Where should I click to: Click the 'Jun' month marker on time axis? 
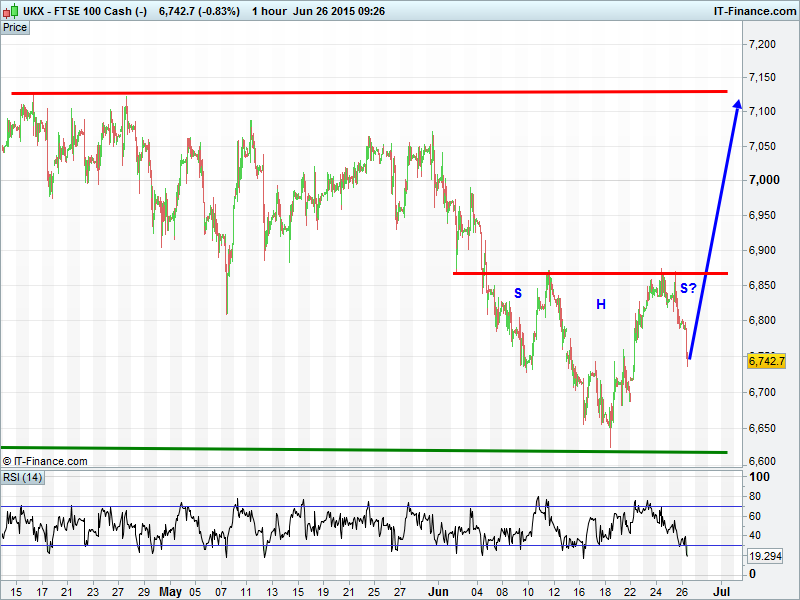pyautogui.click(x=439, y=590)
